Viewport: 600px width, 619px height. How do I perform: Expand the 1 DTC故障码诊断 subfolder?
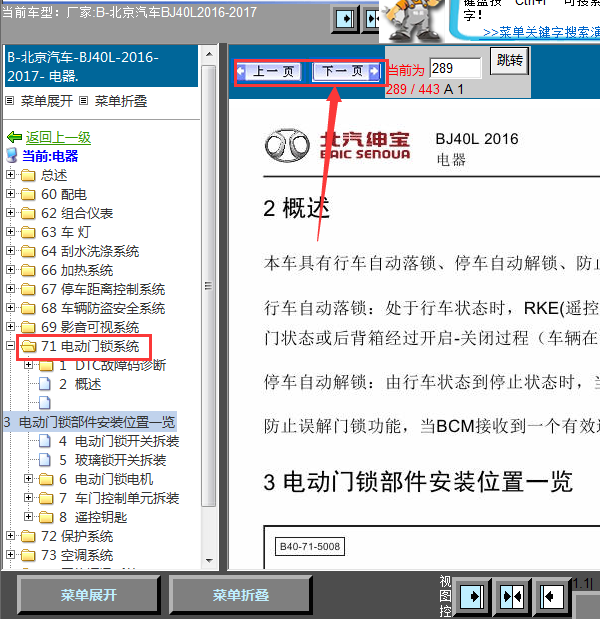click(28, 365)
